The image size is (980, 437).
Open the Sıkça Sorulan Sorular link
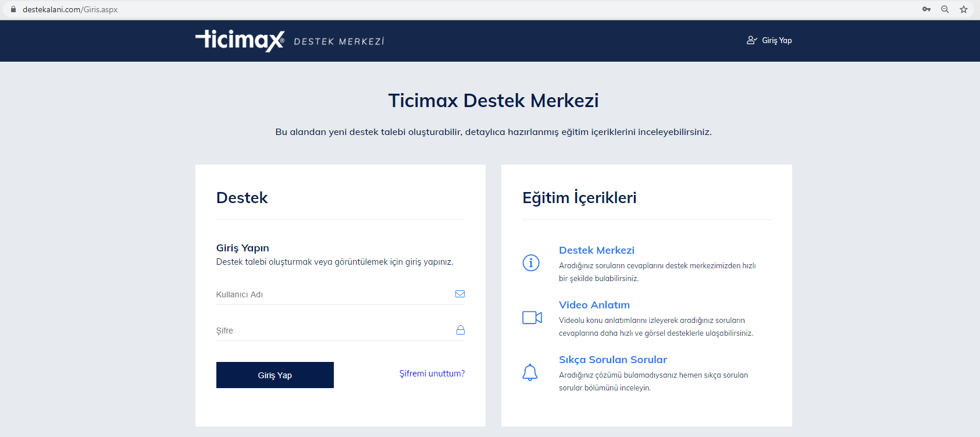[613, 360]
